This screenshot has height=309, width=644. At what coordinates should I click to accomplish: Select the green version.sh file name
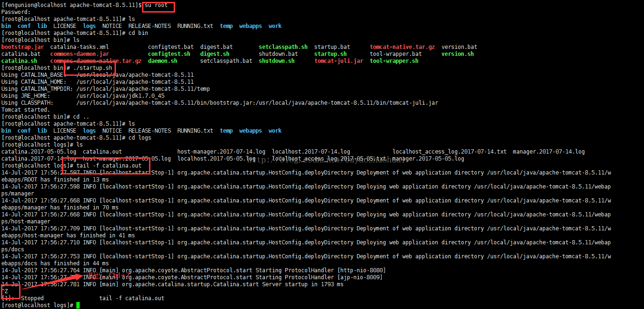pyautogui.click(x=458, y=54)
